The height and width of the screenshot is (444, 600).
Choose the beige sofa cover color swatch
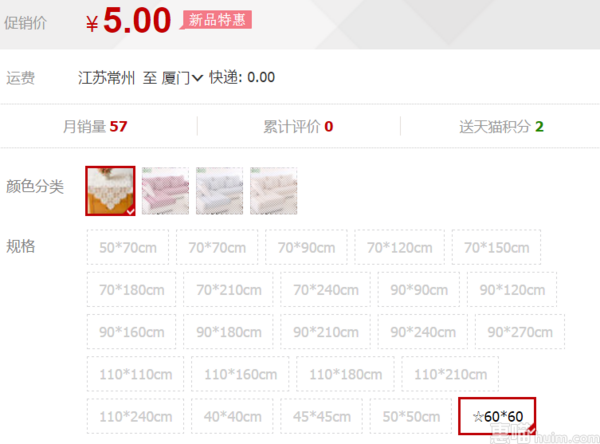point(274,191)
